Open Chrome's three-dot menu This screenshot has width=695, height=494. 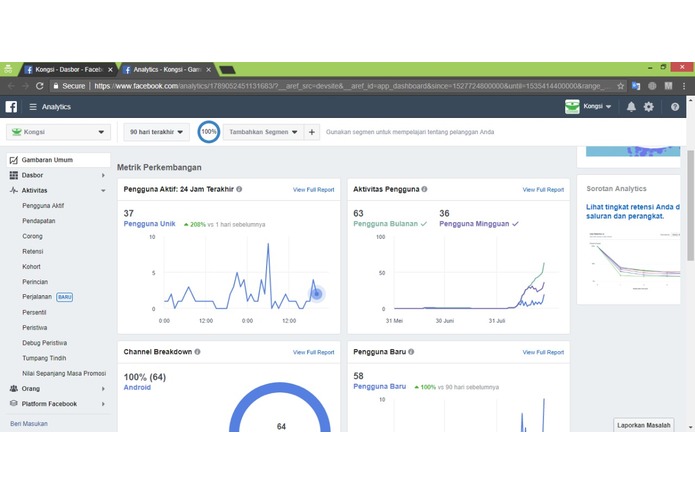[684, 86]
